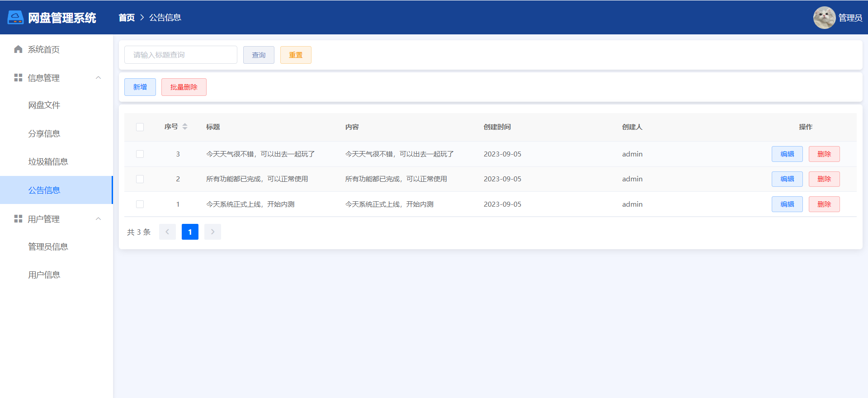Collapse the 信息管理 menu chevron
The width and height of the screenshot is (868, 398).
[x=99, y=78]
